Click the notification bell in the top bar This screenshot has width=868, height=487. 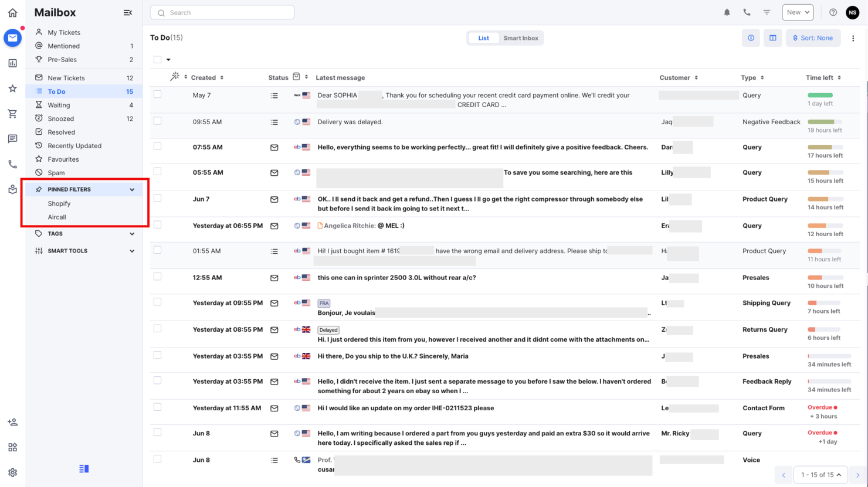point(727,12)
